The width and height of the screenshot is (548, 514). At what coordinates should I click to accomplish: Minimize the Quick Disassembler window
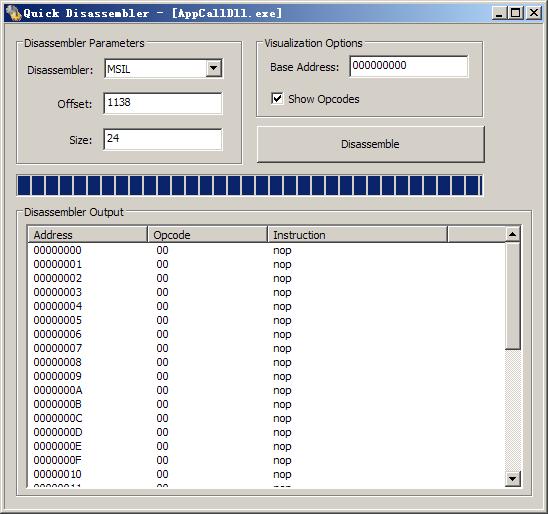coord(499,13)
